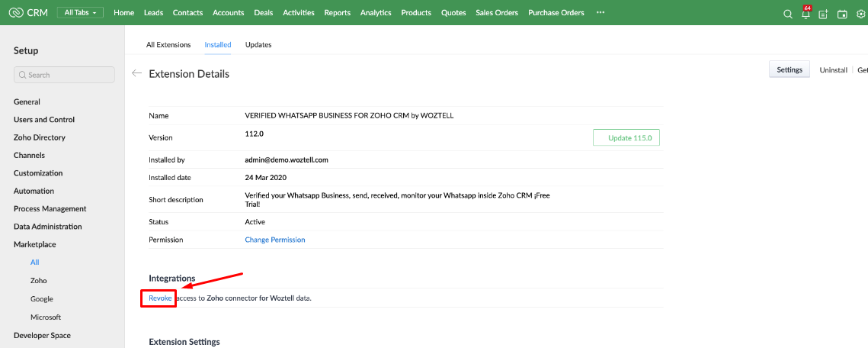Open the setup gear icon

pyautogui.click(x=863, y=15)
